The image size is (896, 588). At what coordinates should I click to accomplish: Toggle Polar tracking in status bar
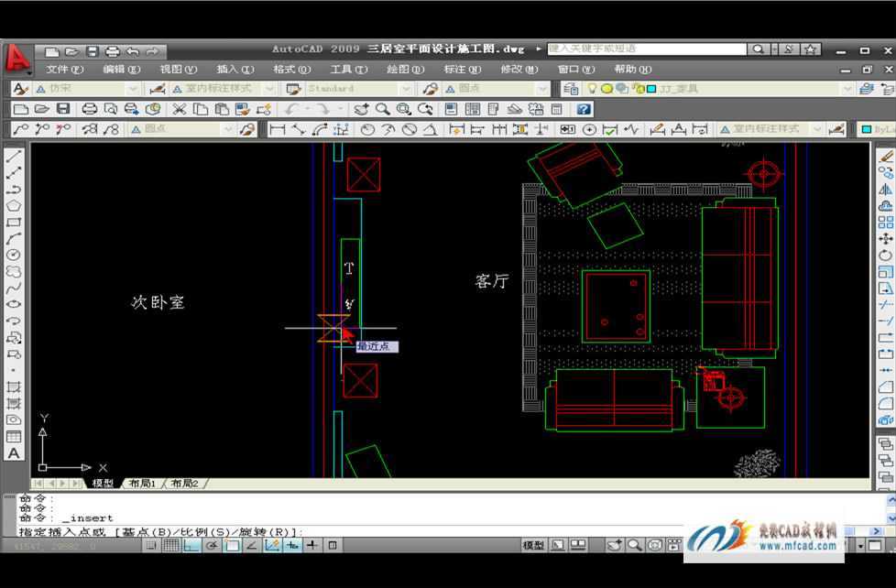212,545
